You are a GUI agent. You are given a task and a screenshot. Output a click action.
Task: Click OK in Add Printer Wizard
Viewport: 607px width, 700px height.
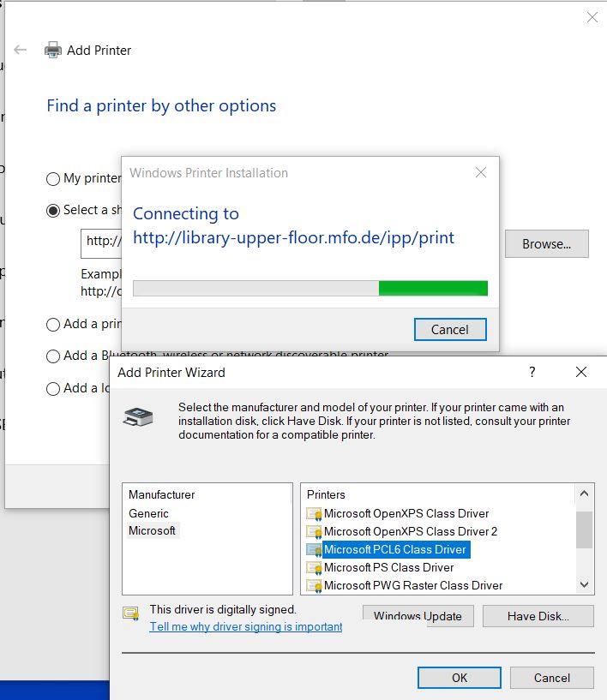click(460, 678)
